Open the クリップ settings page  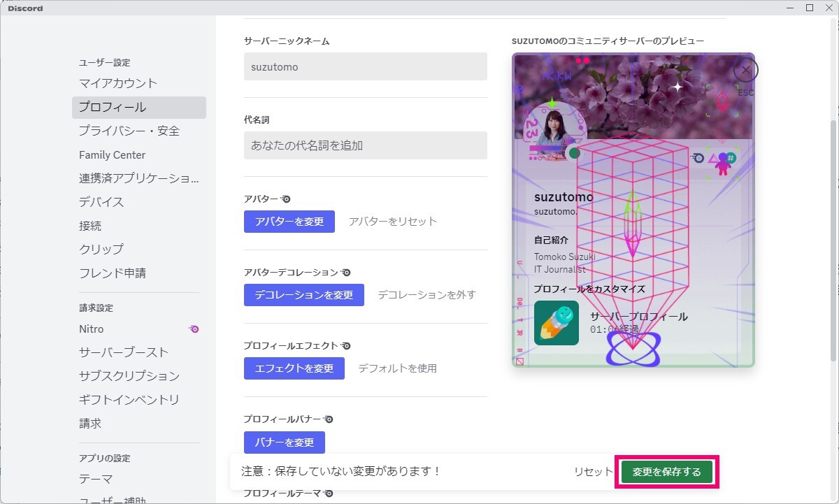(139, 249)
